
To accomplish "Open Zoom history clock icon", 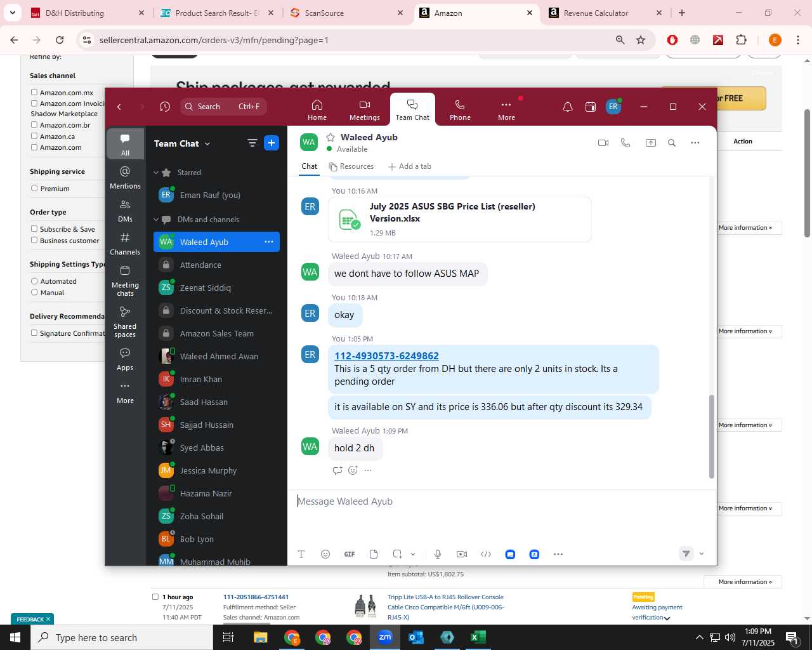I will coord(165,107).
